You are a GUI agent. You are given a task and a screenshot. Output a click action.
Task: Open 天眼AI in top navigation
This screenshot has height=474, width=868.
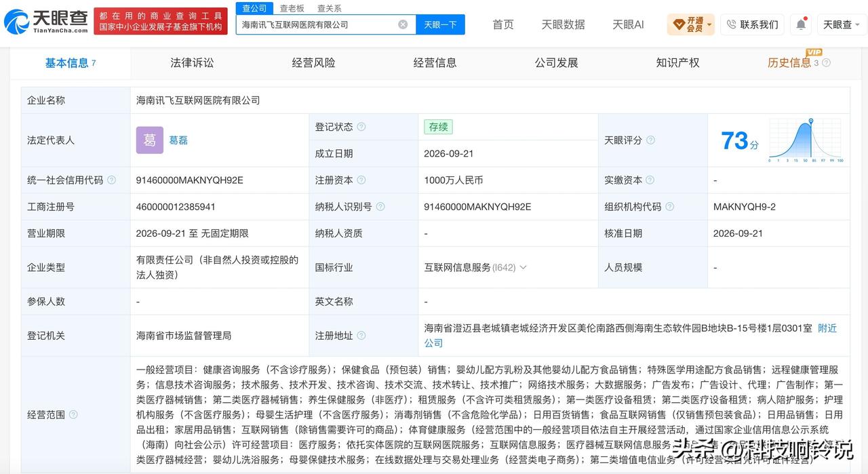pyautogui.click(x=628, y=24)
